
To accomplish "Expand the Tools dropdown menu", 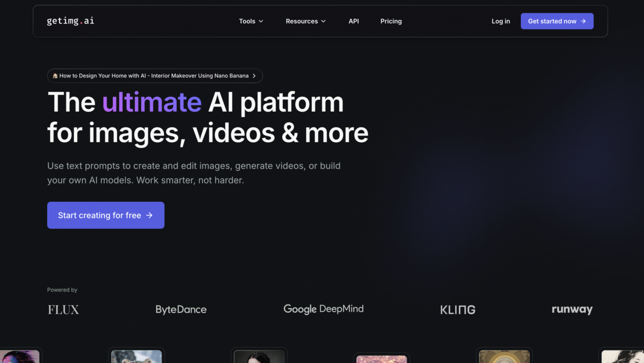I will [x=251, y=21].
